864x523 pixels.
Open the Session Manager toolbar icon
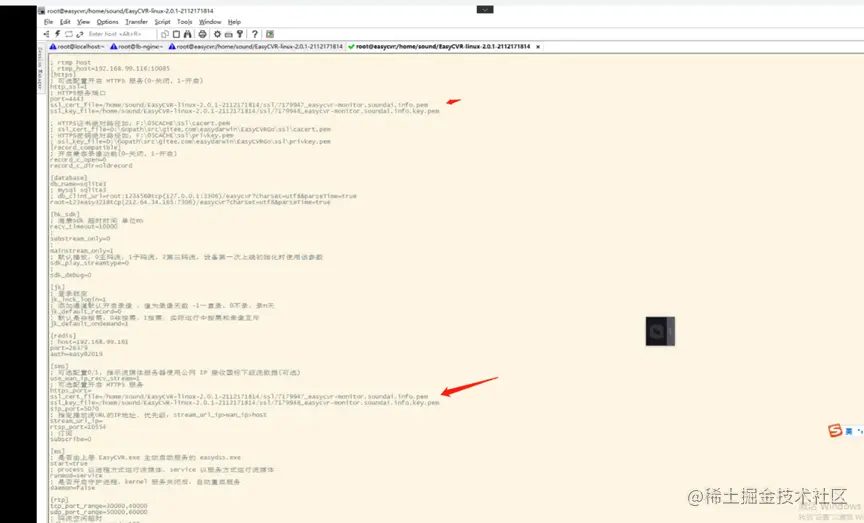point(46,34)
